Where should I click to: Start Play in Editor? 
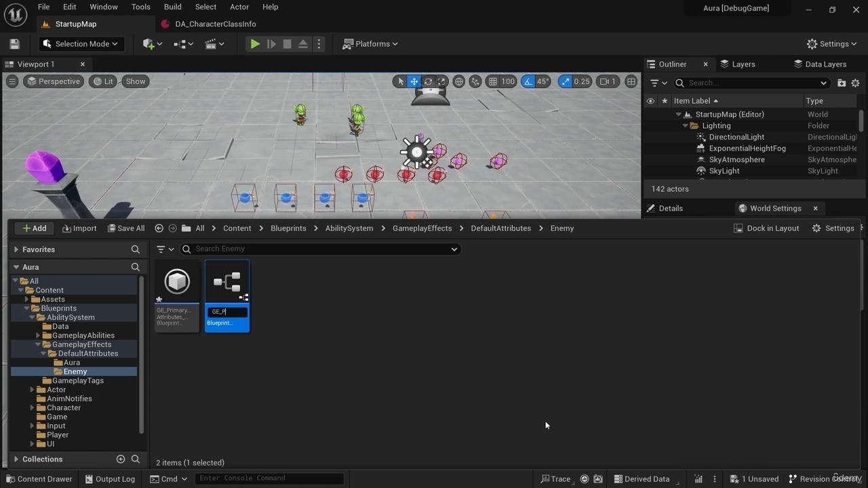coord(255,44)
